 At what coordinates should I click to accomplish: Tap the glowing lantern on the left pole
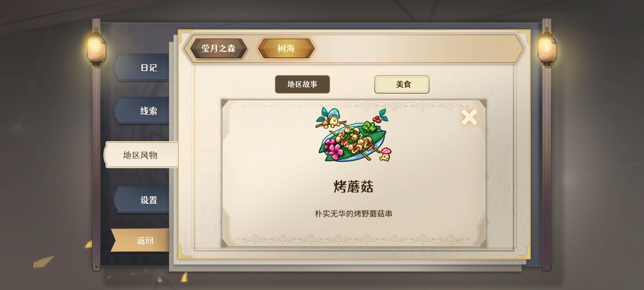96,47
